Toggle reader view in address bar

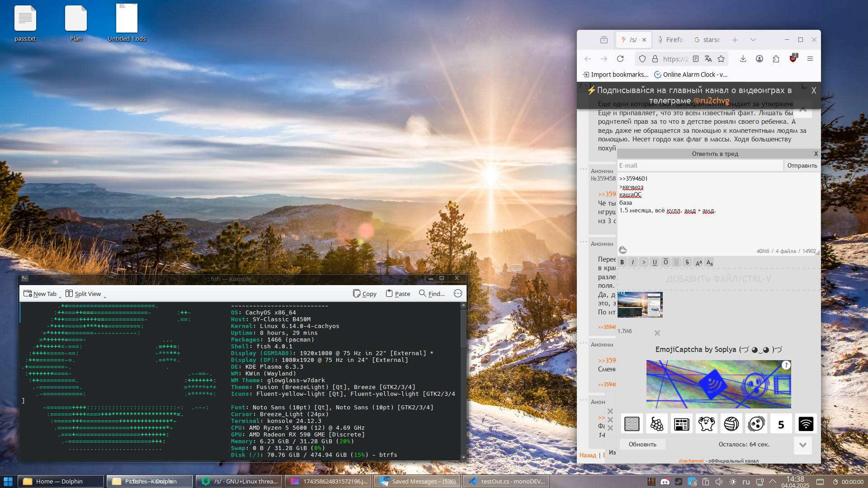(696, 59)
